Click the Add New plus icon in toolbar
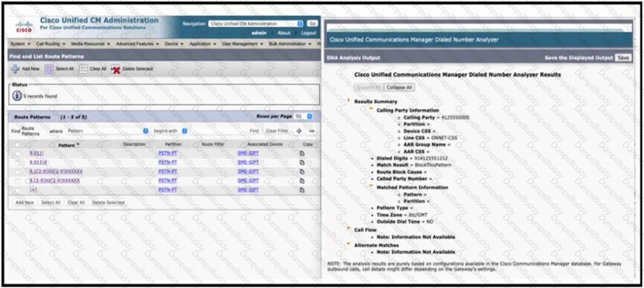Screen dimensions: 644x288 (x=15, y=69)
